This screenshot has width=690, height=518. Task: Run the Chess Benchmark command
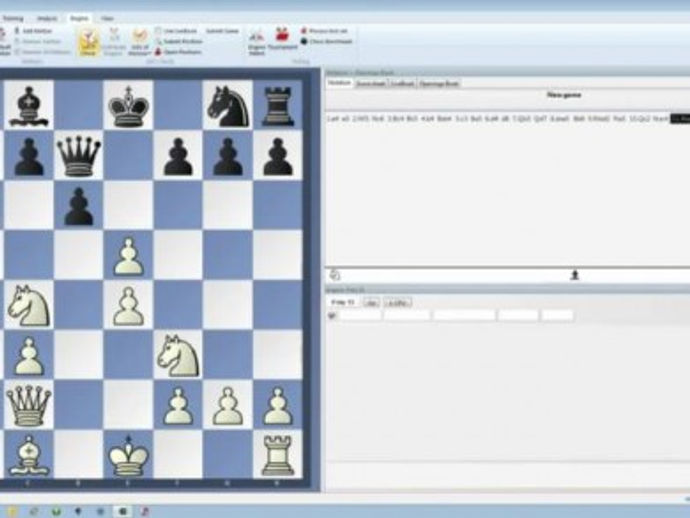[x=327, y=41]
